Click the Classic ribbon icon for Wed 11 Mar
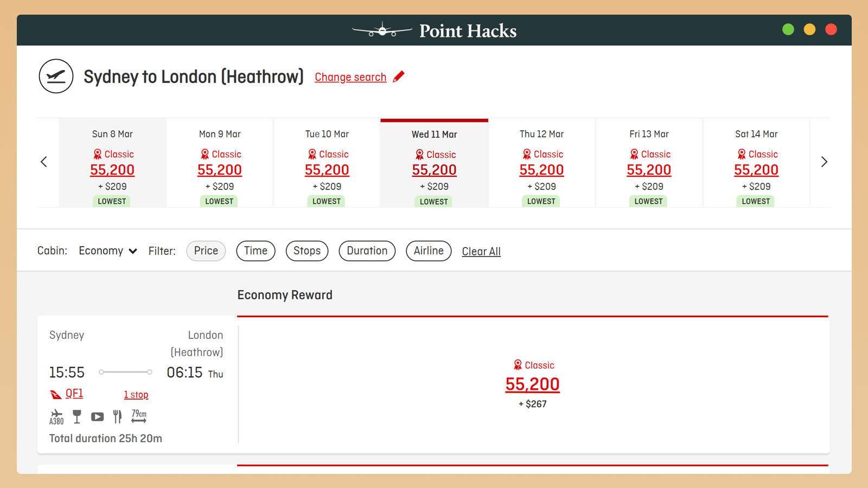 click(420, 155)
